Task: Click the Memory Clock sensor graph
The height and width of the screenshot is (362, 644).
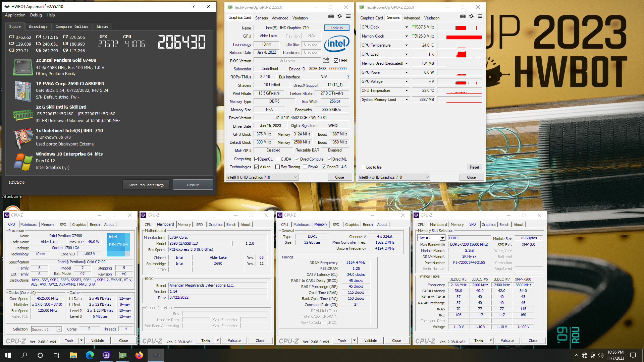Action: 460,36
